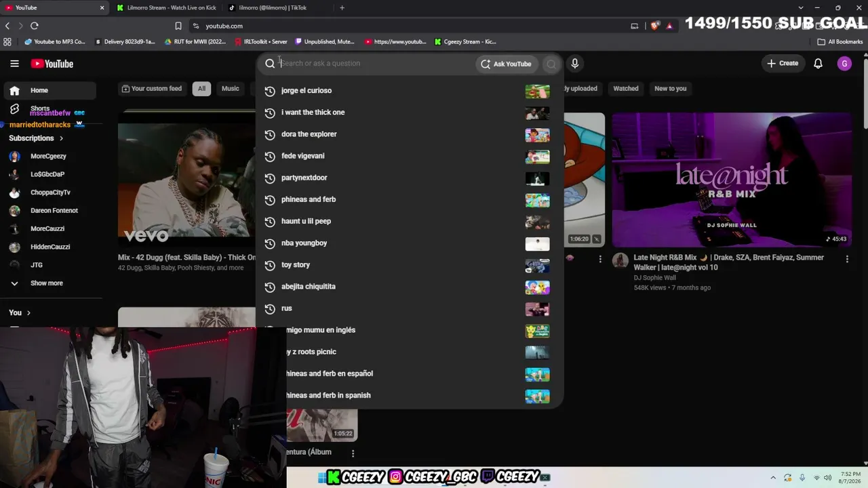Open the Windows Start button
The width and height of the screenshot is (868, 488).
pos(321,478)
